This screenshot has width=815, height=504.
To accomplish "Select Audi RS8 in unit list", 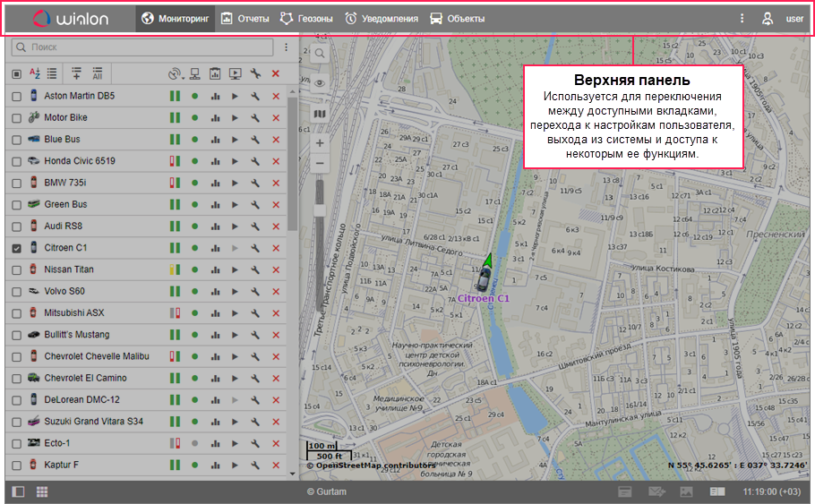I will (63, 226).
